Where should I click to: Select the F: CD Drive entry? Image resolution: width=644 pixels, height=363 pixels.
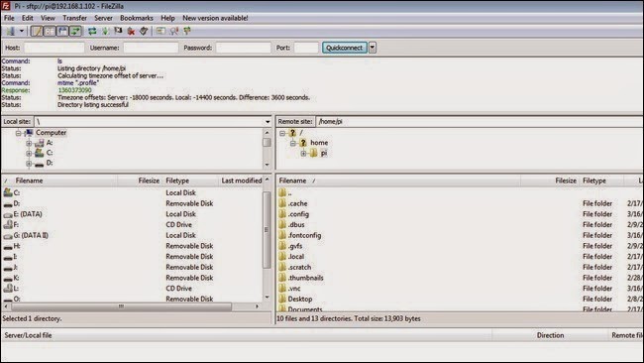[x=132, y=225]
